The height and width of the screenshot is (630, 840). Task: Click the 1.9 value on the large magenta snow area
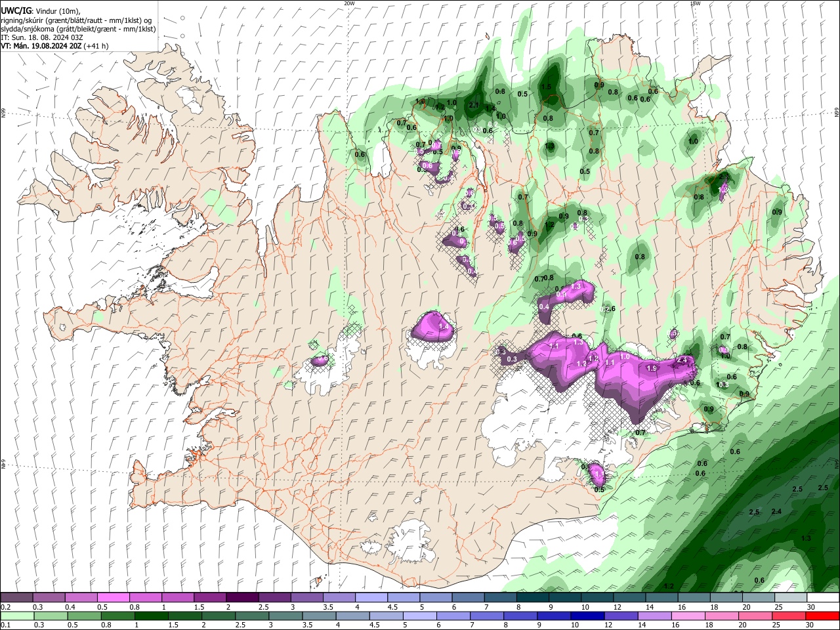pyautogui.click(x=652, y=369)
